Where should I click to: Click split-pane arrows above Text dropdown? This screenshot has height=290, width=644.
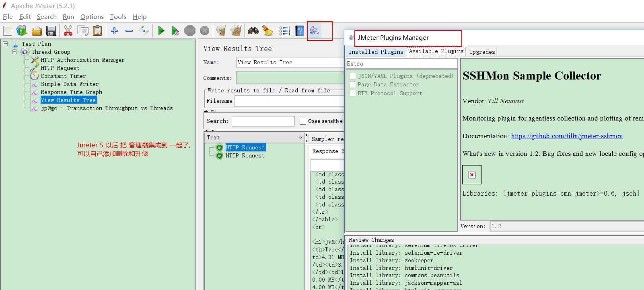coord(209,130)
